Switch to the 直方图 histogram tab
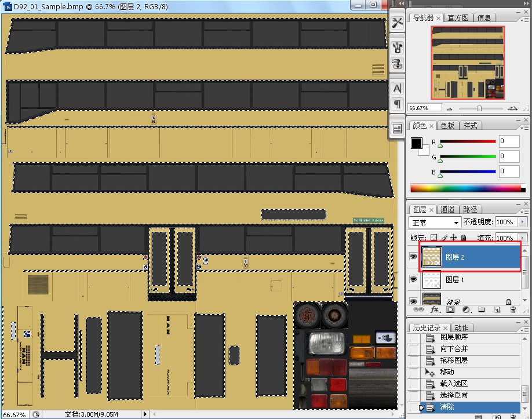532x419 pixels. (x=458, y=18)
